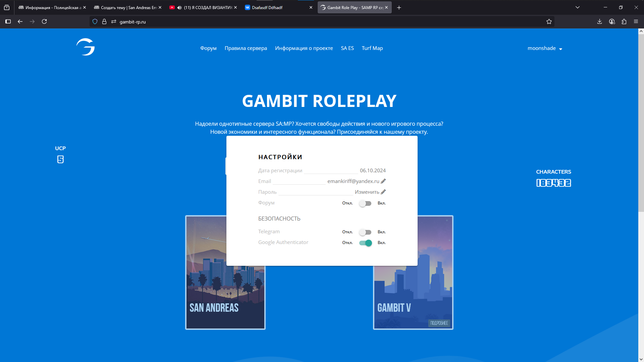Expand the moonshade user dropdown
The image size is (644, 362).
(x=545, y=48)
